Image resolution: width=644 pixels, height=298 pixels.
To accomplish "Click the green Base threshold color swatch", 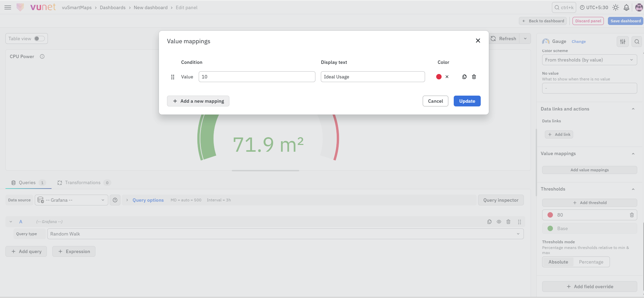I will click(x=550, y=228).
